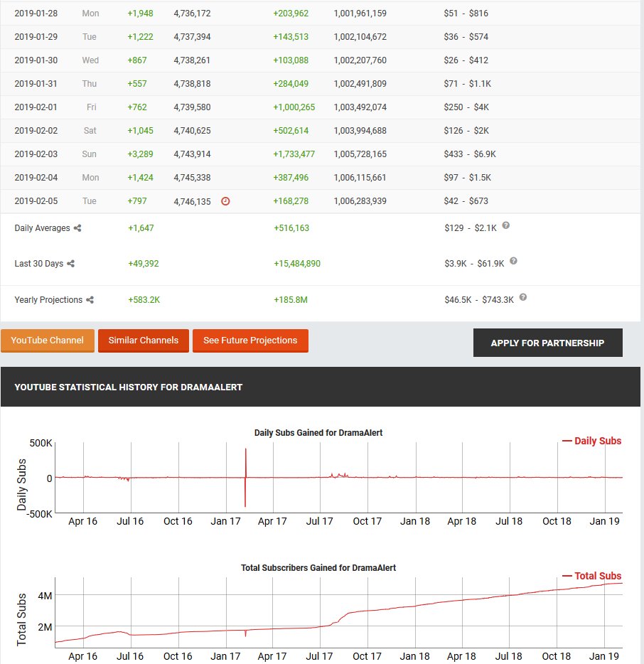The height and width of the screenshot is (664, 644).
Task: Click total subscribers 4,746,135
Action: click(192, 202)
